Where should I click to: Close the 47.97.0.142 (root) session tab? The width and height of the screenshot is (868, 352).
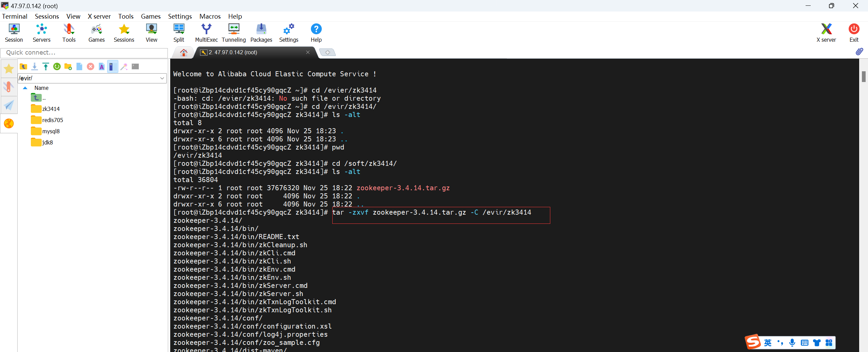pos(308,52)
